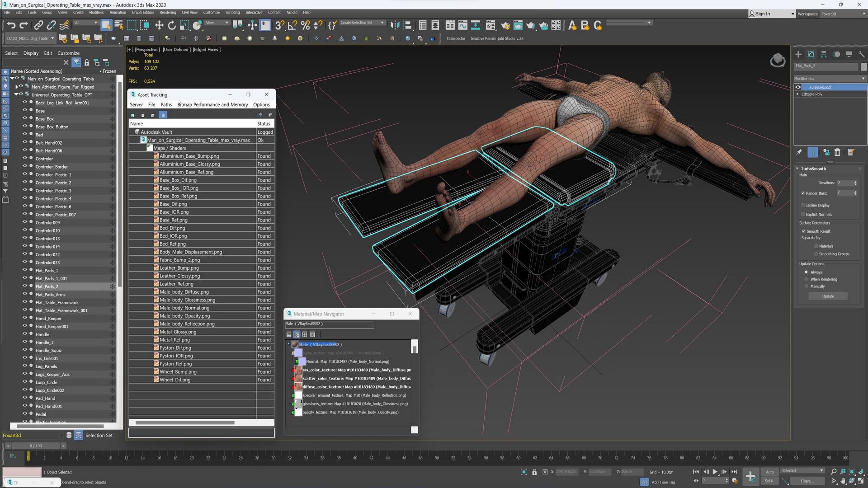The image size is (868, 488).
Task: Click Remove modifier trash icon
Action: click(837, 152)
